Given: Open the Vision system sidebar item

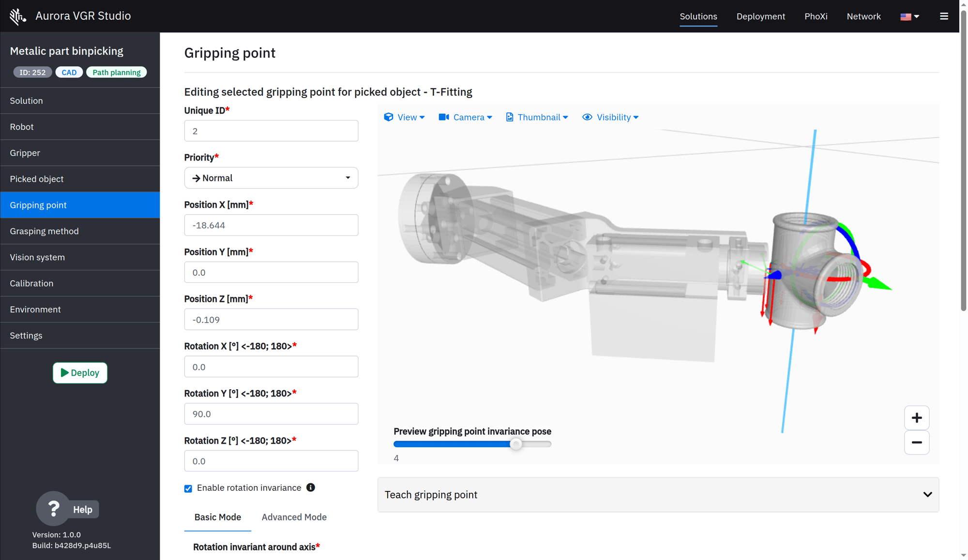Looking at the screenshot, I should 80,257.
